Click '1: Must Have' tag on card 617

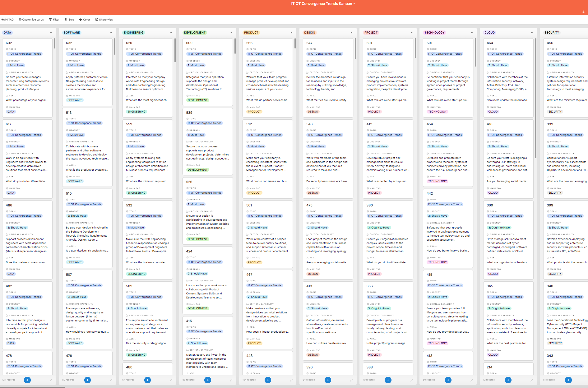point(15,146)
